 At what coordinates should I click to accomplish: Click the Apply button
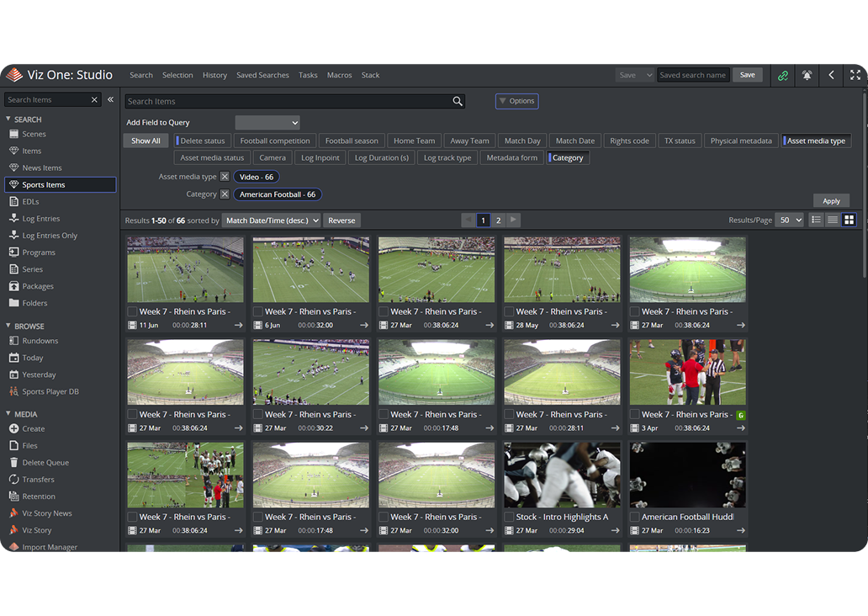[831, 201]
